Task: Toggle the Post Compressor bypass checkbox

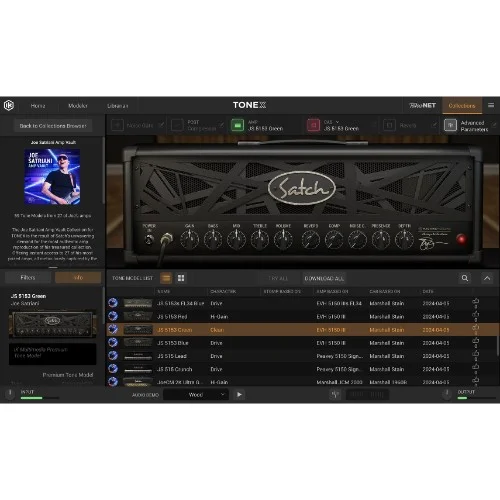Action: click(x=221, y=125)
